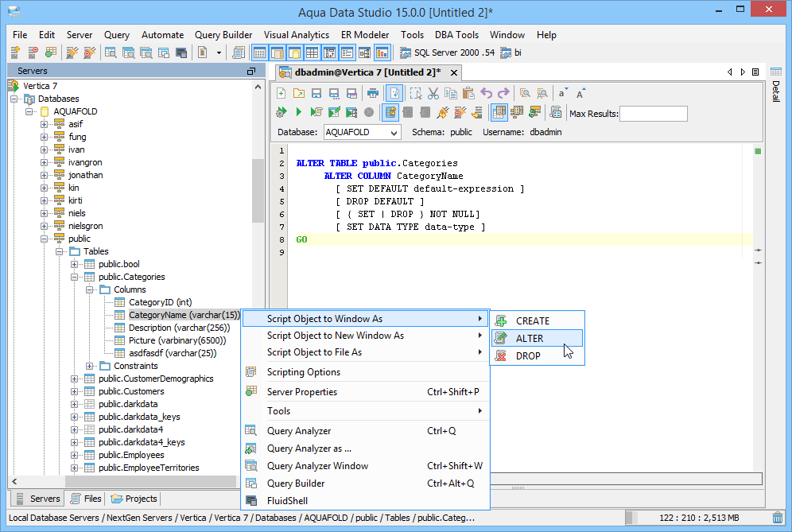Collapse the public schema node
792x532 pixels.
click(x=44, y=239)
